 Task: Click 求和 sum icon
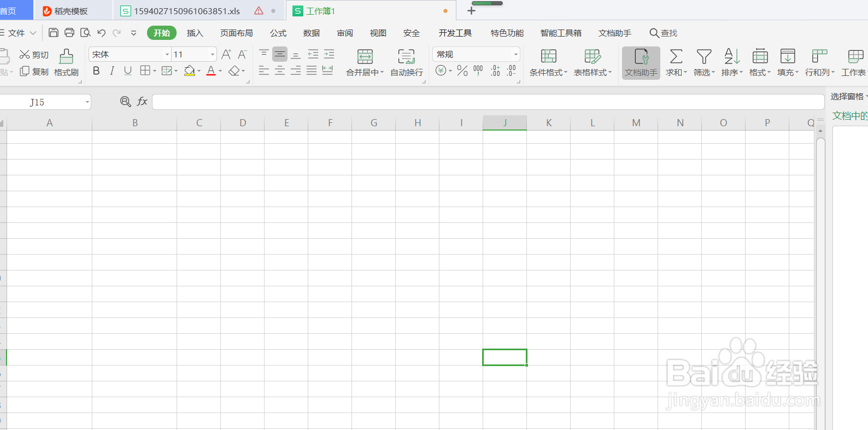click(676, 62)
